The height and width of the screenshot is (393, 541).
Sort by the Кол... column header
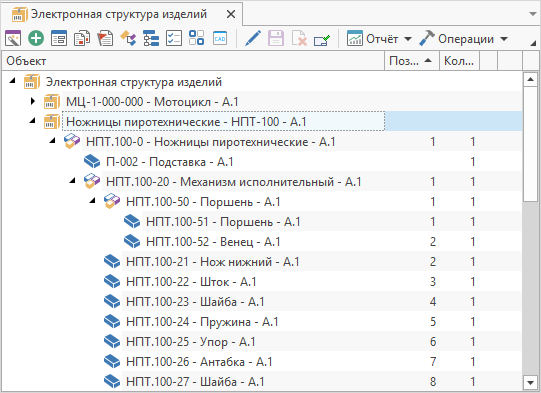(x=459, y=61)
